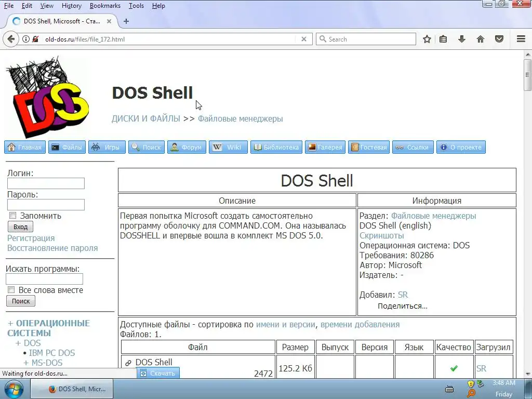Open Раздел Файловые менеджеры link in info
Image resolution: width=532 pixels, height=399 pixels.
[x=434, y=216]
